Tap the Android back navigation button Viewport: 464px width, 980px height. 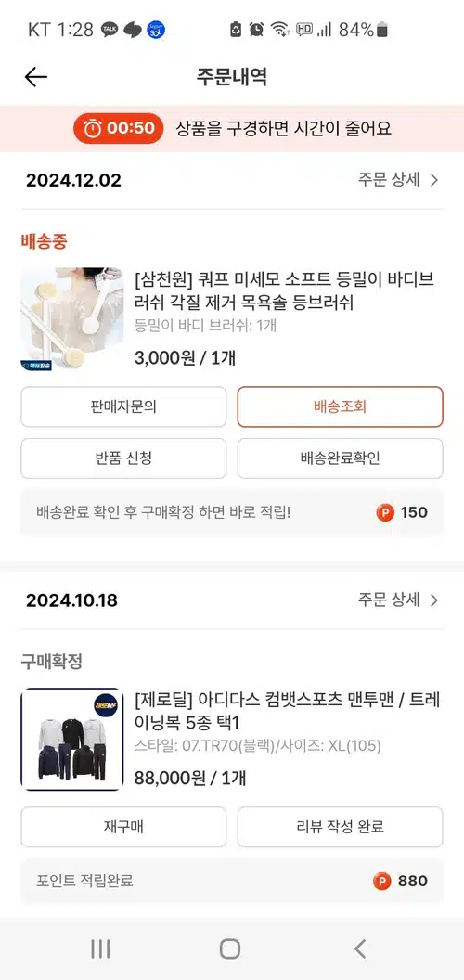tap(360, 948)
